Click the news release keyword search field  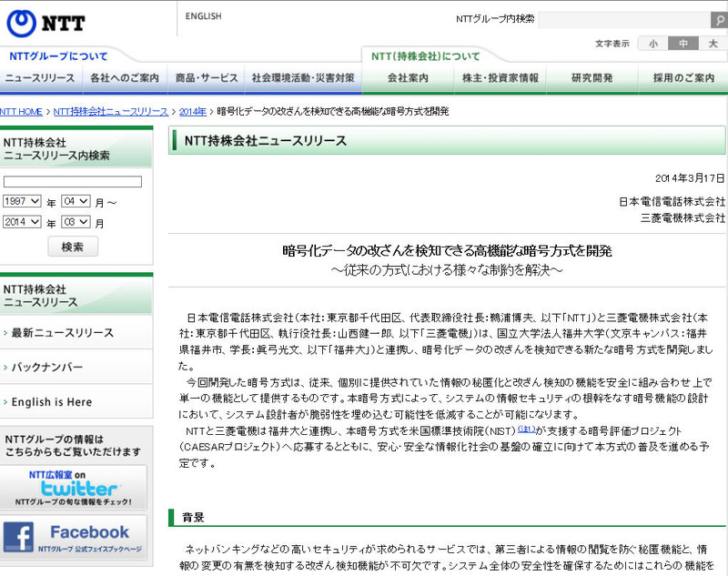[73, 182]
